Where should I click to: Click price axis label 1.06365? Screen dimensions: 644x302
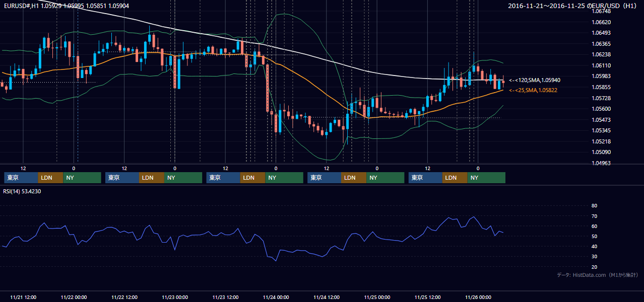point(600,44)
